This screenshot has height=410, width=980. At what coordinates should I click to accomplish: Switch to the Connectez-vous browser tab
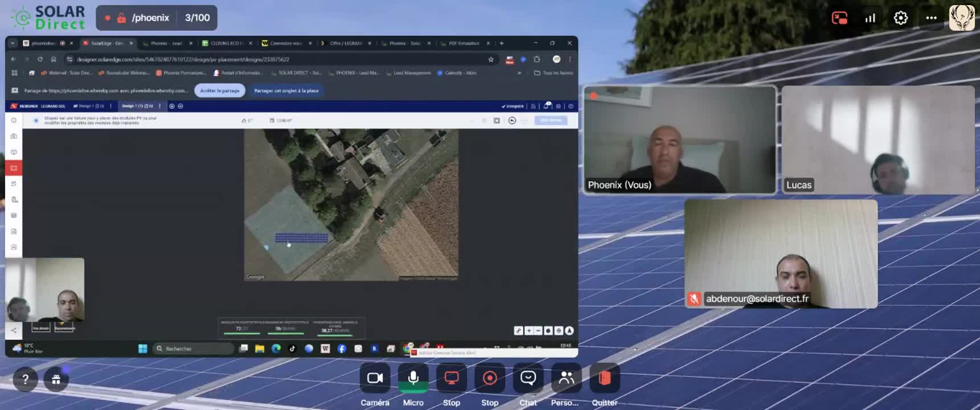click(286, 43)
